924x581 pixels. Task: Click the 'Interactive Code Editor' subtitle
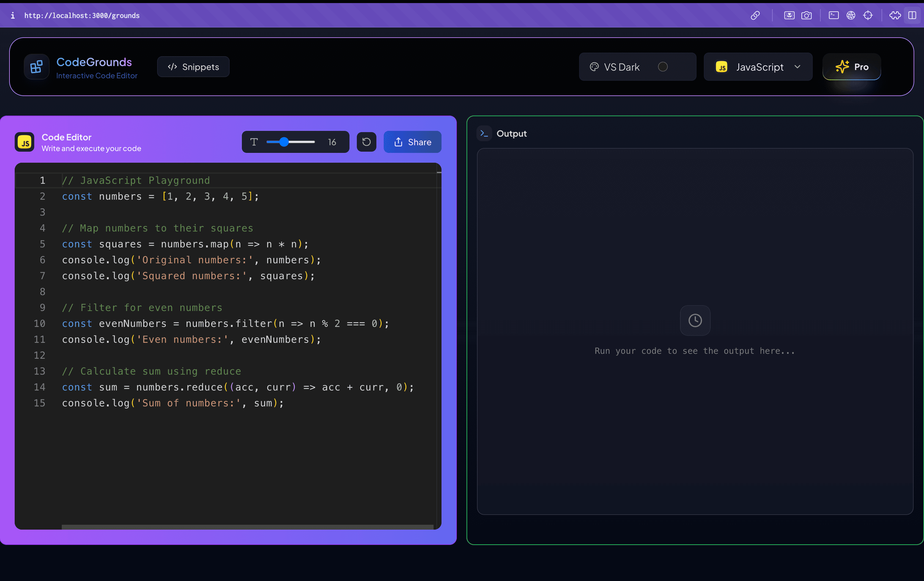click(x=97, y=76)
